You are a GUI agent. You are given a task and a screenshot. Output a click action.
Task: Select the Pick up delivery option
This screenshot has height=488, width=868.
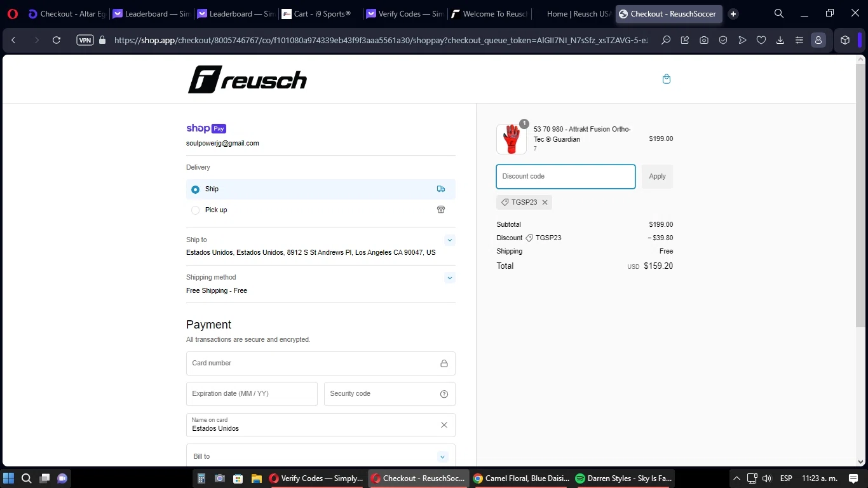[x=321, y=210]
